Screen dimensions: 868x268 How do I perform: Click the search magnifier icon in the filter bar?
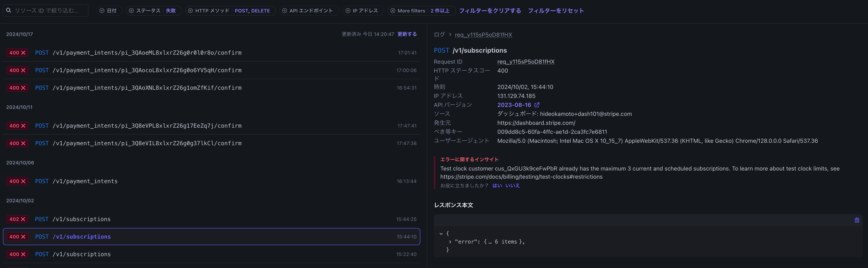(x=8, y=10)
